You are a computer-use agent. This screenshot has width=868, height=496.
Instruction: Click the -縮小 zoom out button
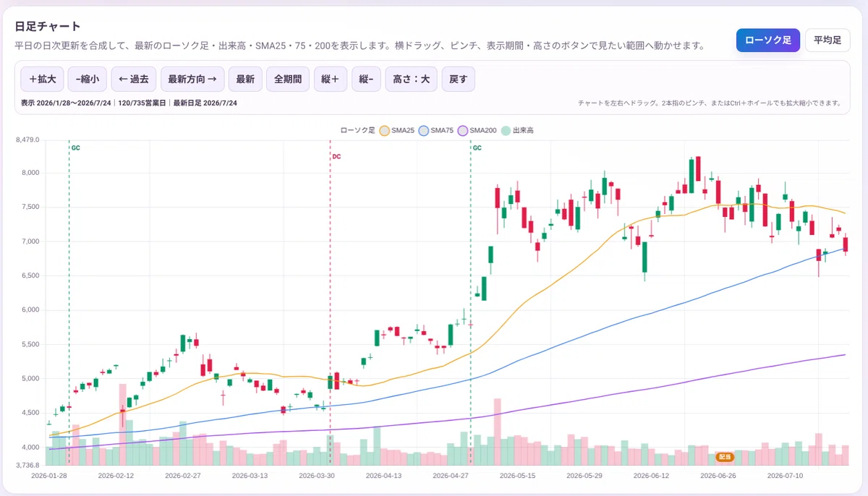click(x=88, y=79)
